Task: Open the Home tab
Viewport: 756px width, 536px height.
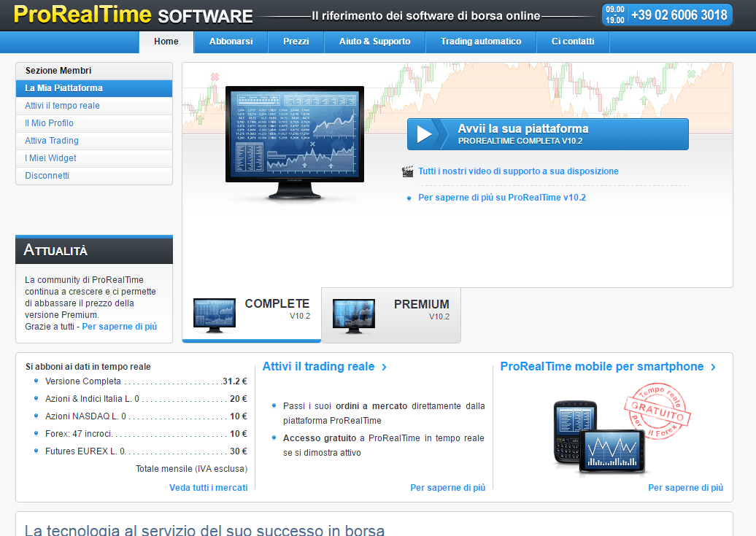Action: click(166, 42)
